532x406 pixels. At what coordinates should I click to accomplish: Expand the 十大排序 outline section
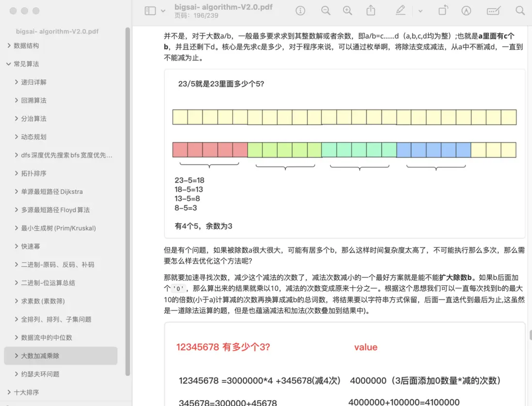(9, 392)
